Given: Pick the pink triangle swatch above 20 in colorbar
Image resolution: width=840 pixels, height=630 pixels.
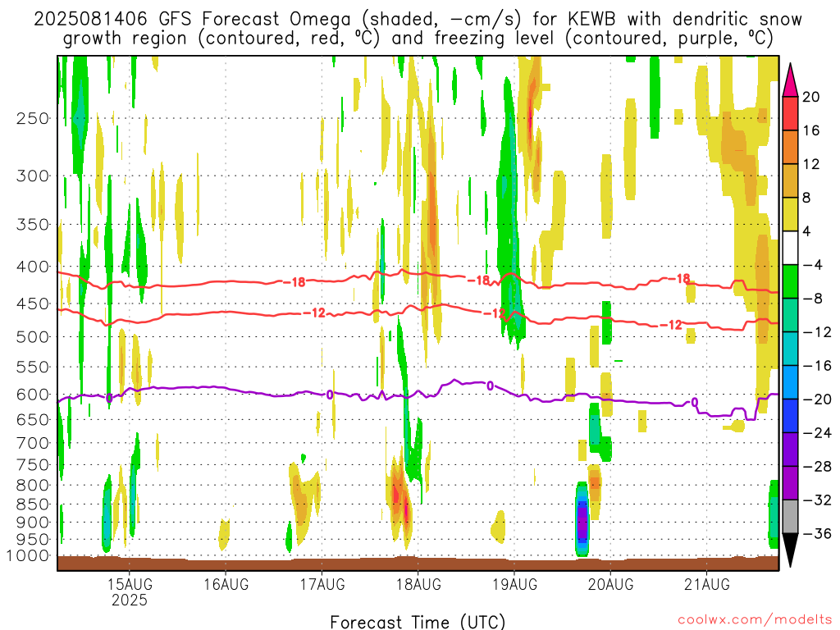Looking at the screenshot, I should pos(790,81).
